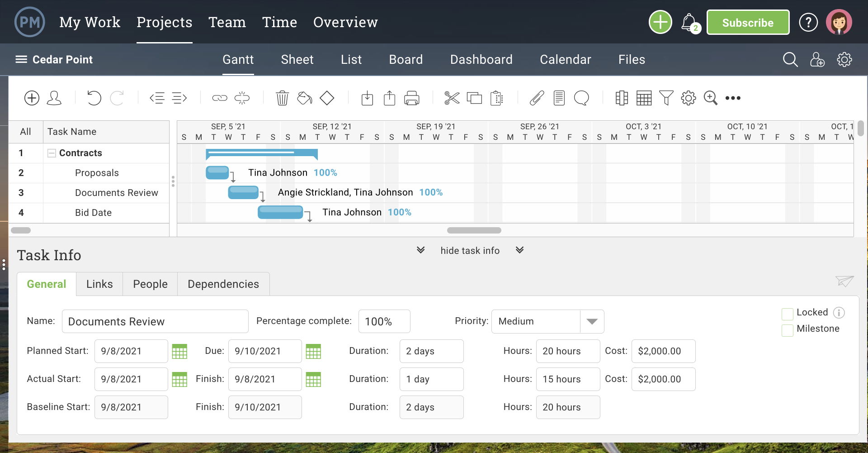Click the assign person icon in toolbar
This screenshot has height=453, width=868.
coord(54,98)
